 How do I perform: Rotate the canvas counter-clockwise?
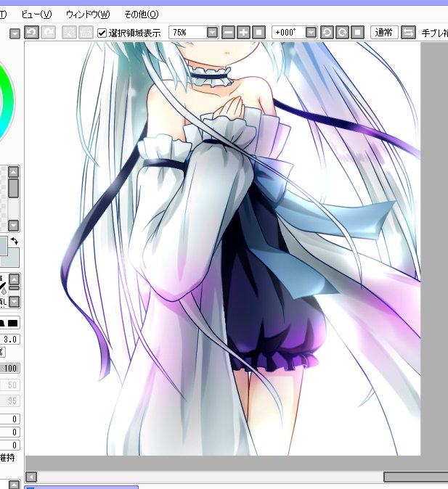[327, 33]
